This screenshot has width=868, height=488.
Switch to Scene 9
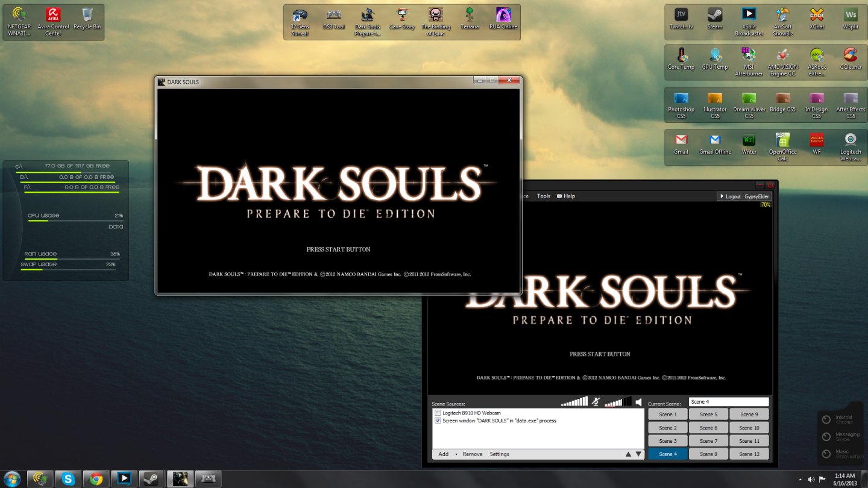coord(749,414)
